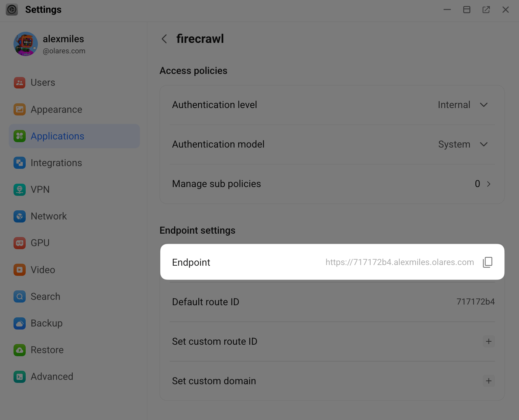
Task: Click the sub policies count 0
Action: pos(477,184)
